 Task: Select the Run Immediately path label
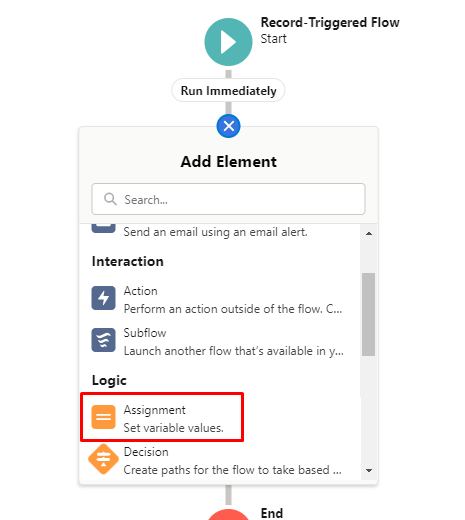[x=228, y=90]
